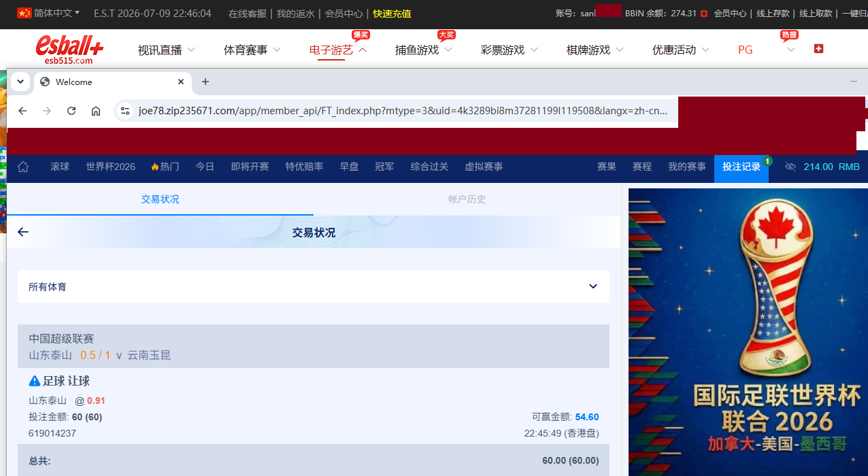Open the top bar 会员中心 link beside 我的返水
Image resolution: width=868 pixels, height=476 pixels.
coord(344,14)
